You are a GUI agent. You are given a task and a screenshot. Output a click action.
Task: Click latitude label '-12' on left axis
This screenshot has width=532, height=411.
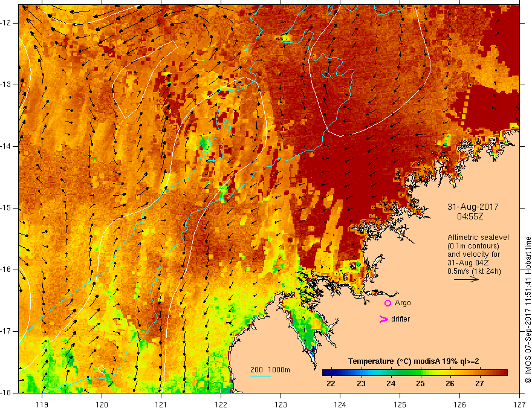[x=7, y=23]
